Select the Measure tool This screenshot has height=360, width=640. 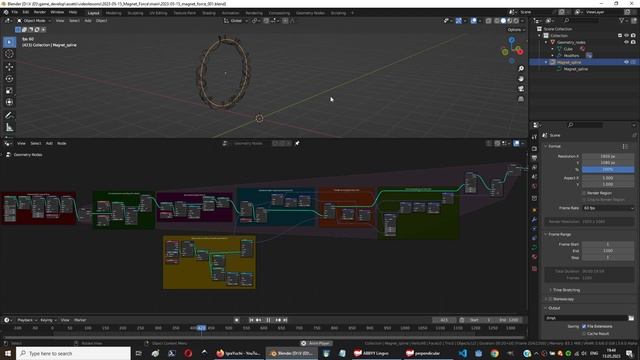pos(9,128)
